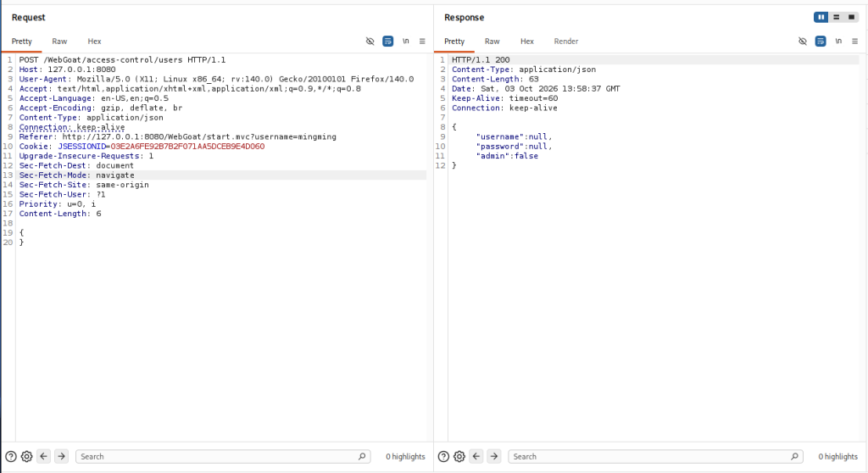Go to next Response search match

click(x=494, y=456)
